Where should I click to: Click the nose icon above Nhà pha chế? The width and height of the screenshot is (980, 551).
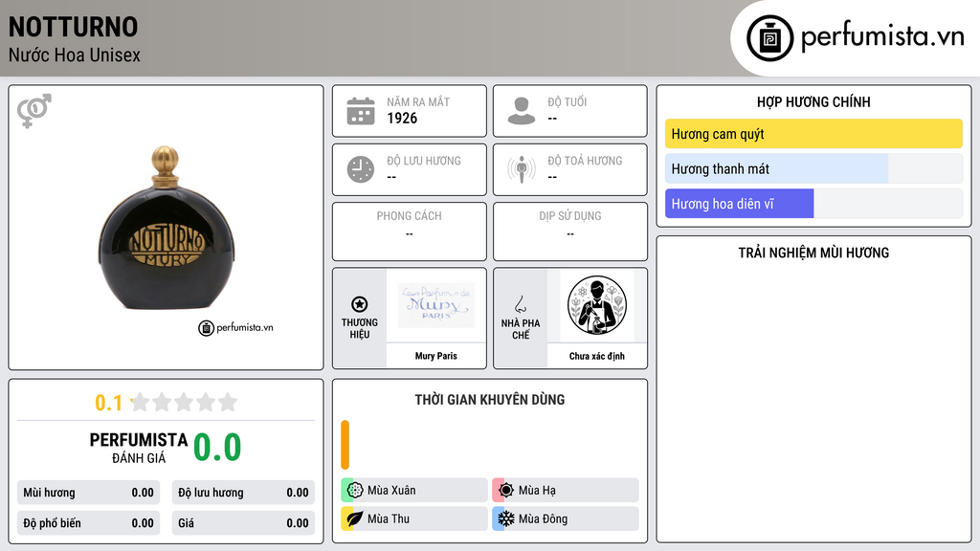[x=520, y=304]
